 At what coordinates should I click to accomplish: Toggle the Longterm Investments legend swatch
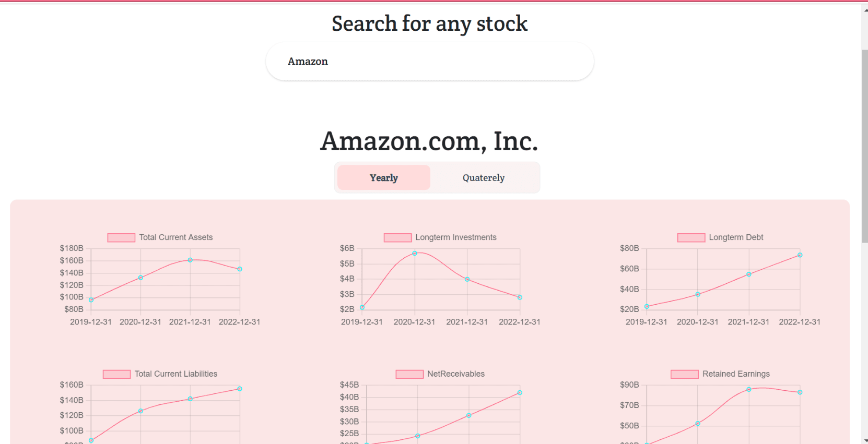[x=397, y=237]
